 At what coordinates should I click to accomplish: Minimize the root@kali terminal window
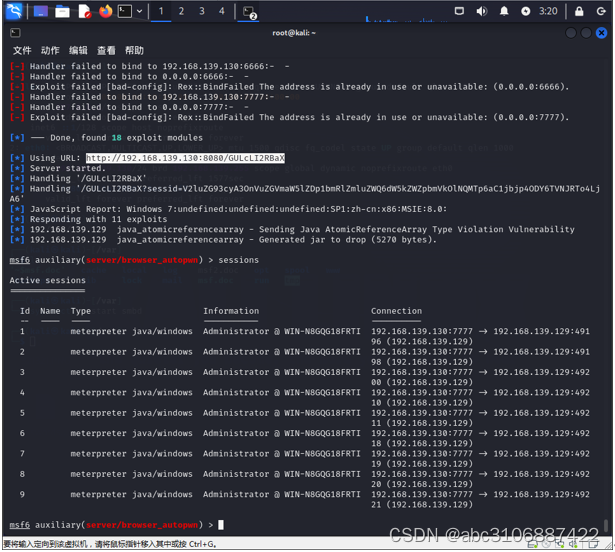pyautogui.click(x=571, y=33)
